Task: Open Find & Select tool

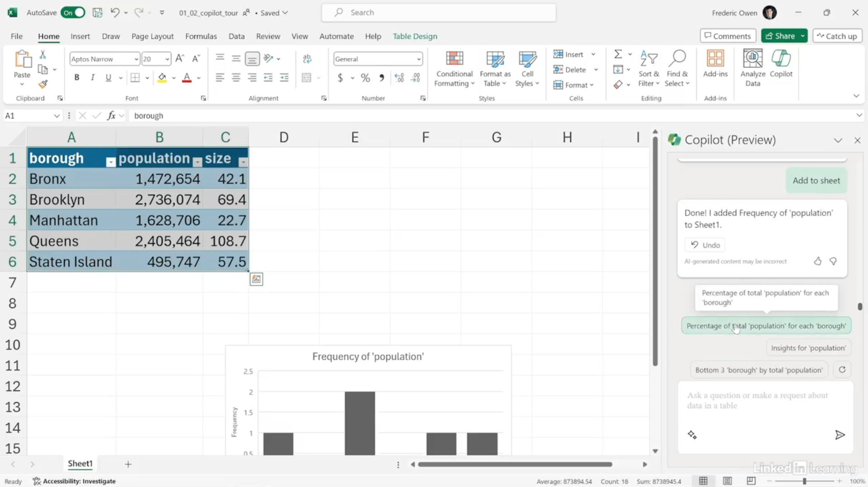Action: 677,69
